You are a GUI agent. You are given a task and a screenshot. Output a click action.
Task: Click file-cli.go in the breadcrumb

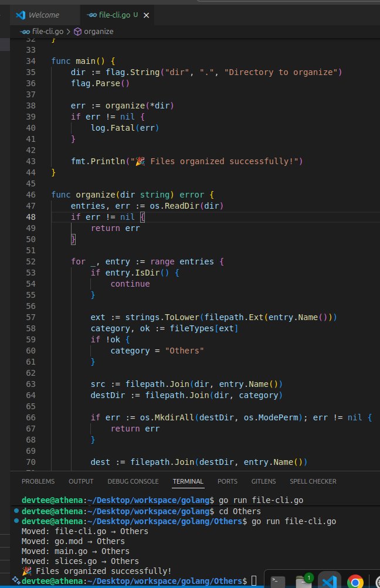48,32
